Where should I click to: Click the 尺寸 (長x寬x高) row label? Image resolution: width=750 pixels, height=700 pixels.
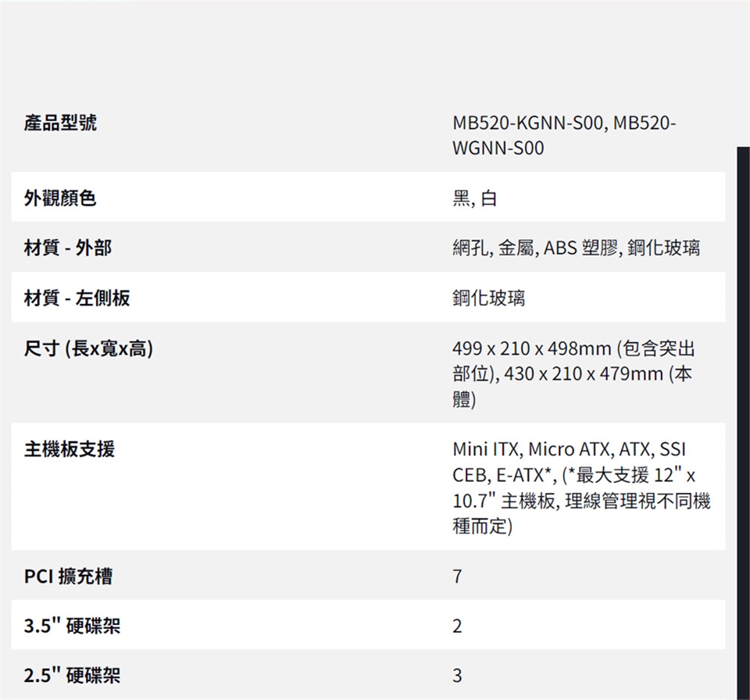point(88,348)
